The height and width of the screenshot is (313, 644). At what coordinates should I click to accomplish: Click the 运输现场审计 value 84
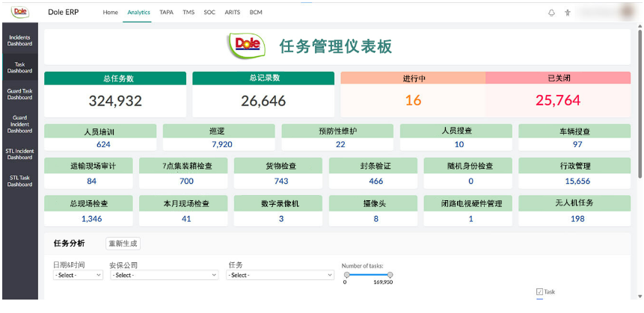pos(91,181)
